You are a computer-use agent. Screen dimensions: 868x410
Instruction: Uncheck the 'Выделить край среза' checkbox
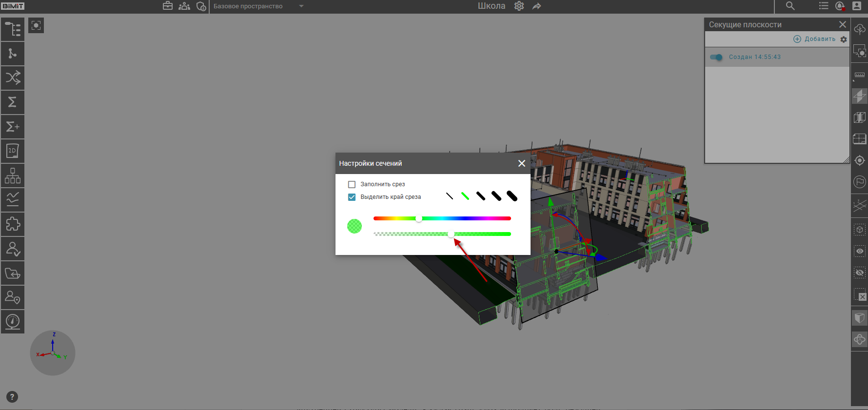(x=352, y=197)
